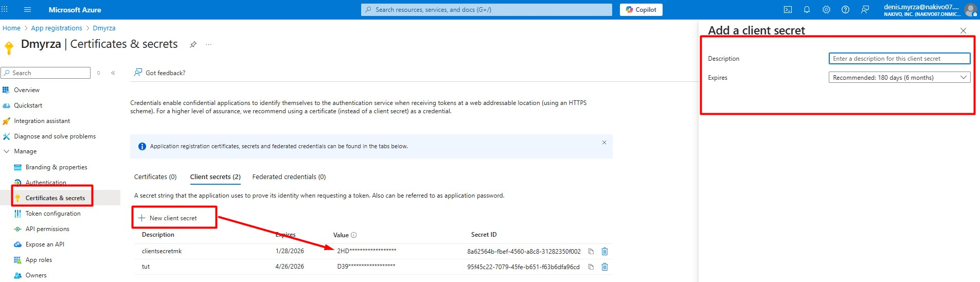
Task: Switch to the Certificates (0) tab
Action: (155, 177)
